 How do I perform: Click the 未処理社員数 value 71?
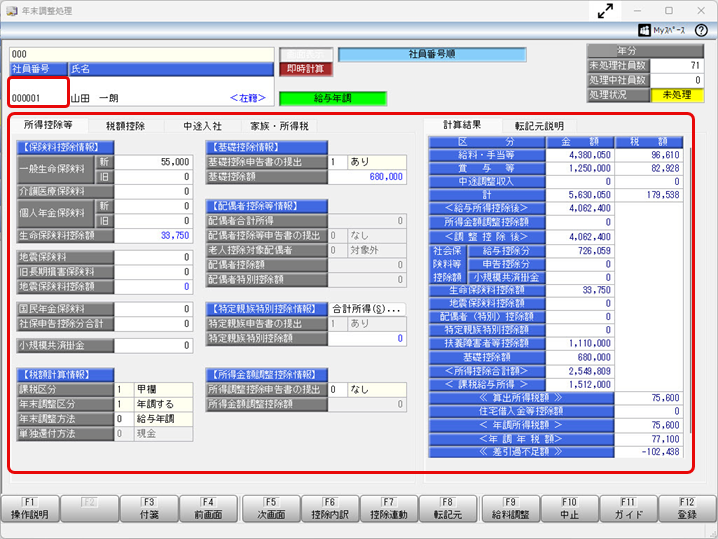(676, 65)
